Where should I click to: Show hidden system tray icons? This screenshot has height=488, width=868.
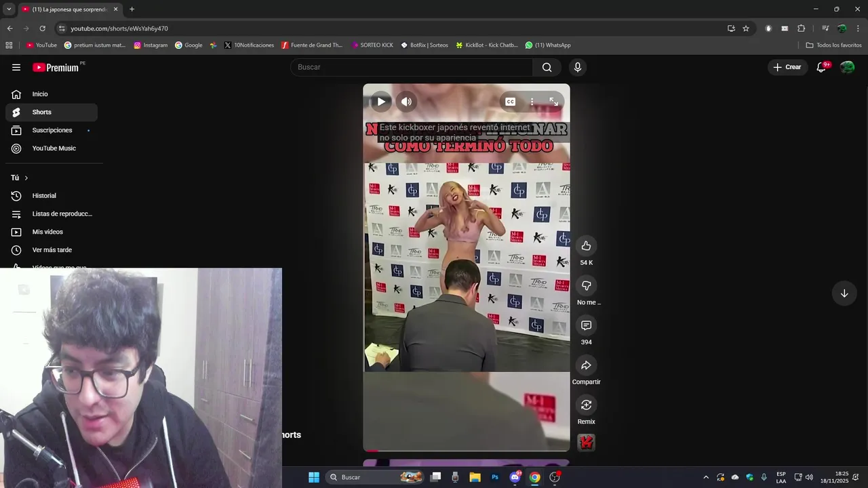coord(706,477)
